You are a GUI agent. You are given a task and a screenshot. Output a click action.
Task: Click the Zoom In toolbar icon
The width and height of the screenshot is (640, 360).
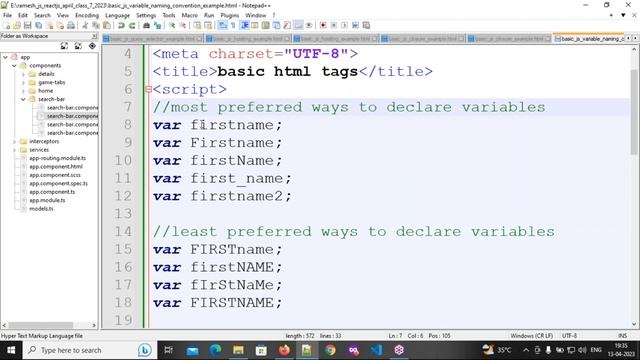tap(171, 25)
